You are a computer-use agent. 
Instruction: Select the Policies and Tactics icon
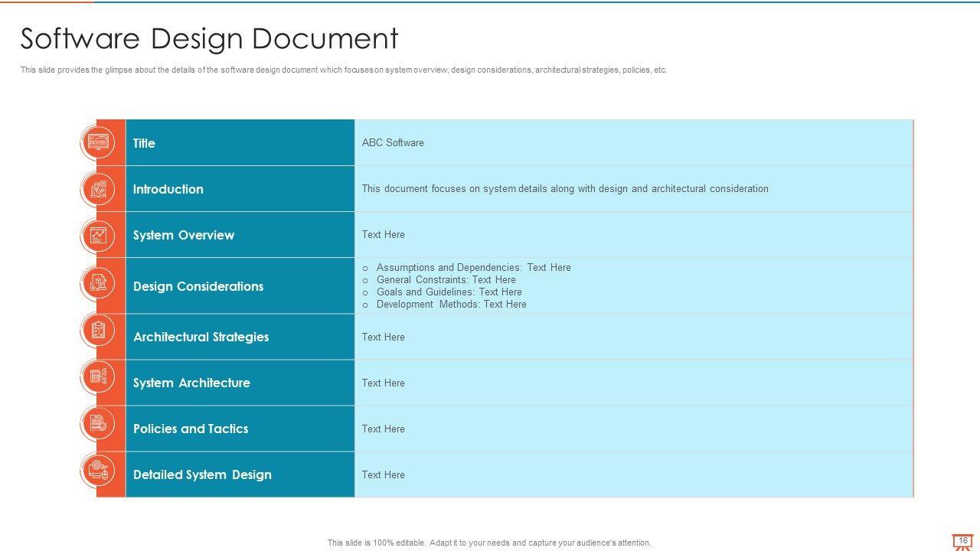pos(99,423)
